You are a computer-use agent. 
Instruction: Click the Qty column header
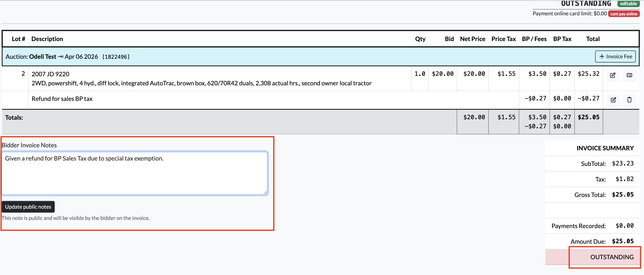(x=420, y=39)
